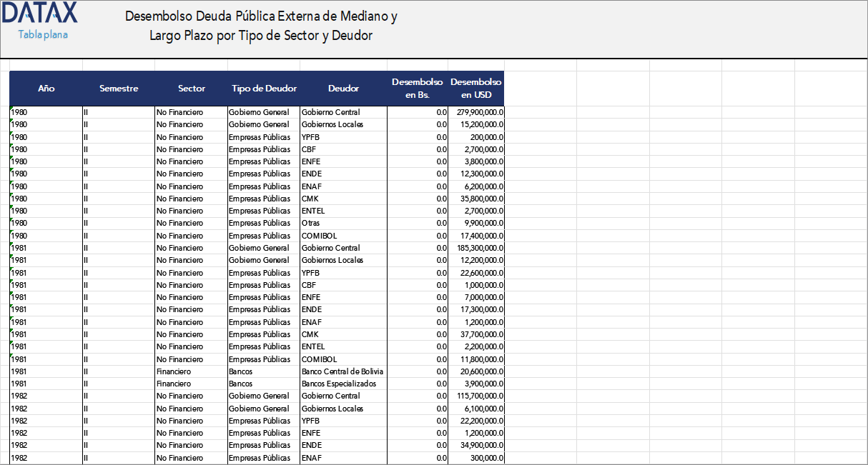The height and width of the screenshot is (465, 868).
Task: Select the "Desembolso en Bs." column header
Action: 417,89
